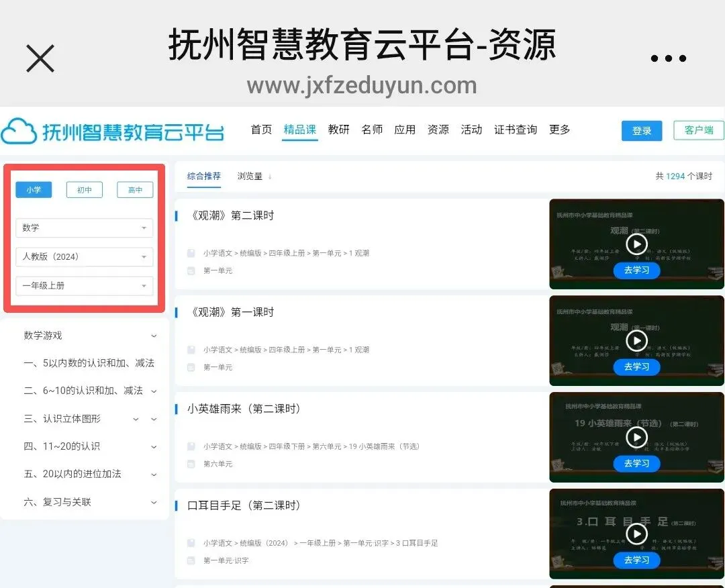The width and height of the screenshot is (725, 588).
Task: Open 教研 in navigation bar
Action: [338, 130]
